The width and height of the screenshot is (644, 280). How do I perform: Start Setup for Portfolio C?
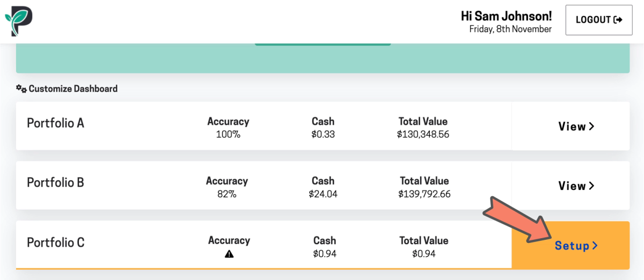572,246
